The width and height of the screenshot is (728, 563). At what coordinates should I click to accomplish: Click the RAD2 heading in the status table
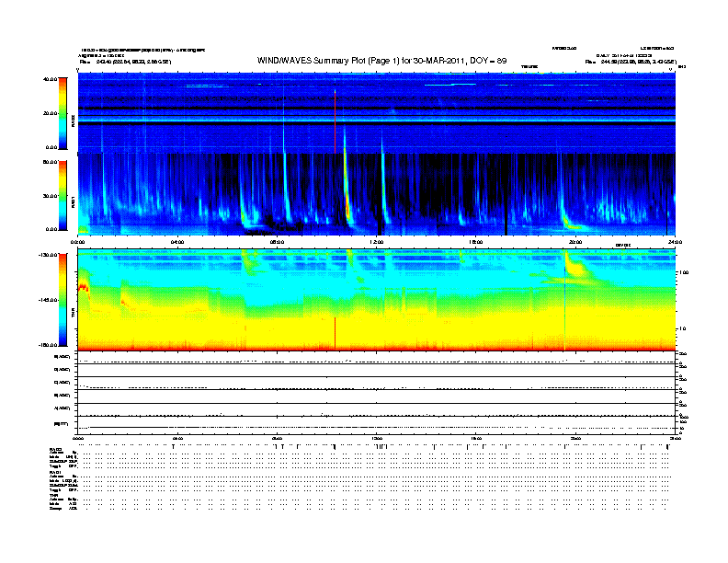(55, 450)
